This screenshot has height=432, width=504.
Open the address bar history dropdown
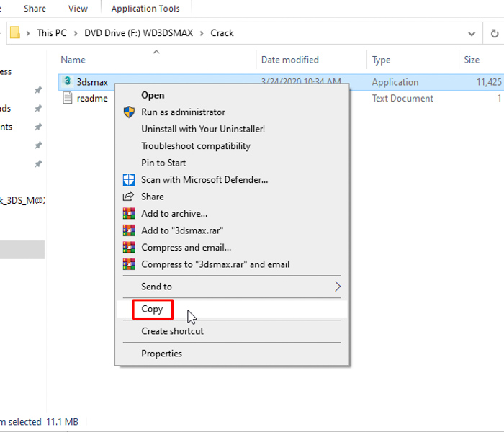(x=471, y=33)
